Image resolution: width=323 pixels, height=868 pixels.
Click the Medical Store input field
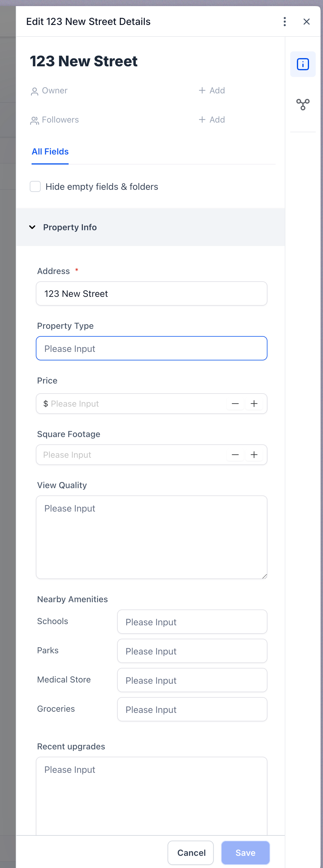[x=192, y=680]
